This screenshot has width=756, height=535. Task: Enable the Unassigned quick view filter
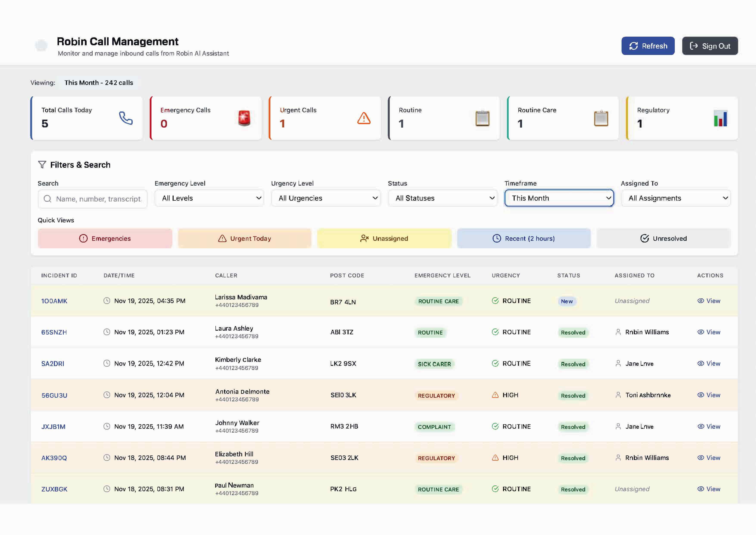point(383,238)
